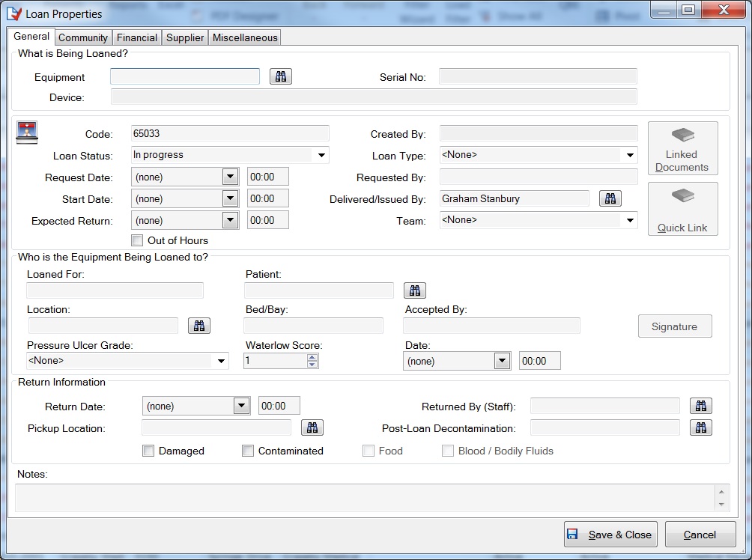This screenshot has width=752, height=560.
Task: Toggle the Food checkbox
Action: (369, 451)
